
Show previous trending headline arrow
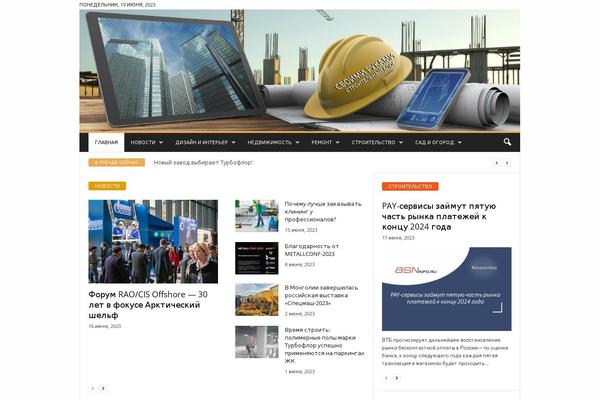pyautogui.click(x=497, y=163)
